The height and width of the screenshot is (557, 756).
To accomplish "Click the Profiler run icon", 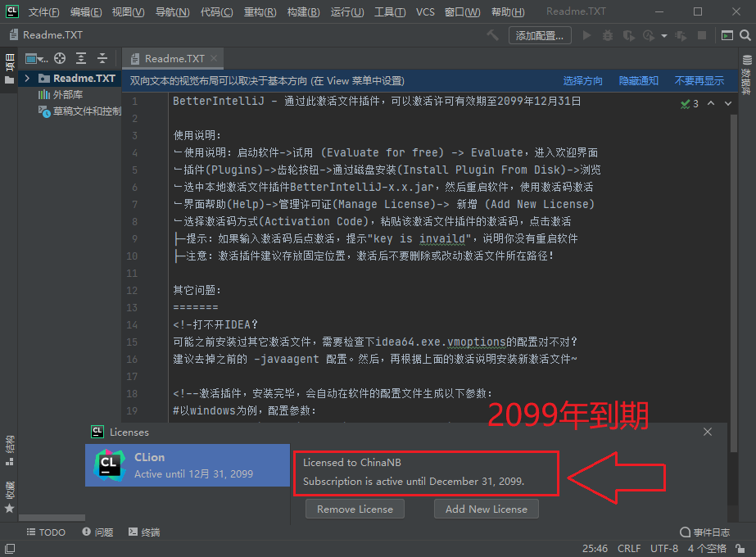I will pos(649,35).
